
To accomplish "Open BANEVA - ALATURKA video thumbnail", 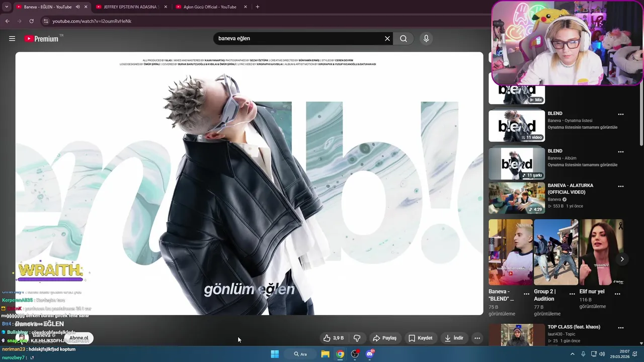I will point(517,198).
